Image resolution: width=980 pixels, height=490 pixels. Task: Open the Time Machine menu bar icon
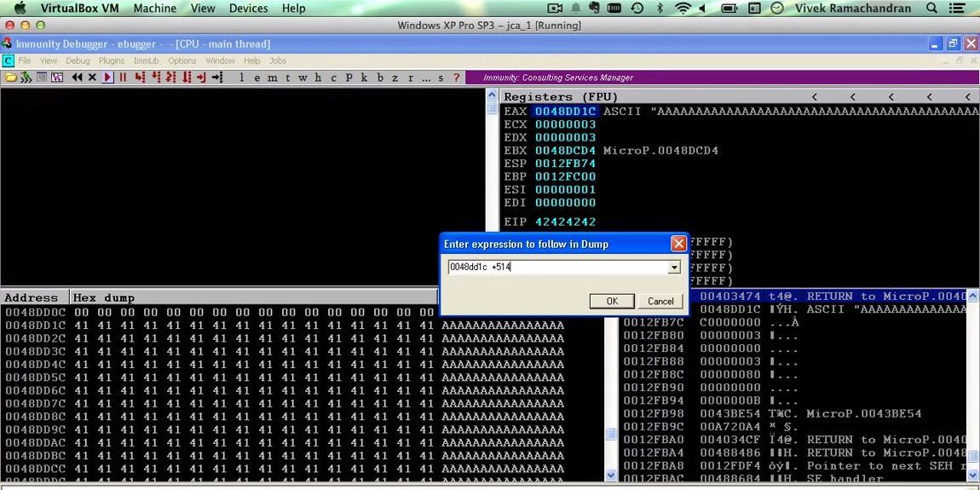click(637, 9)
